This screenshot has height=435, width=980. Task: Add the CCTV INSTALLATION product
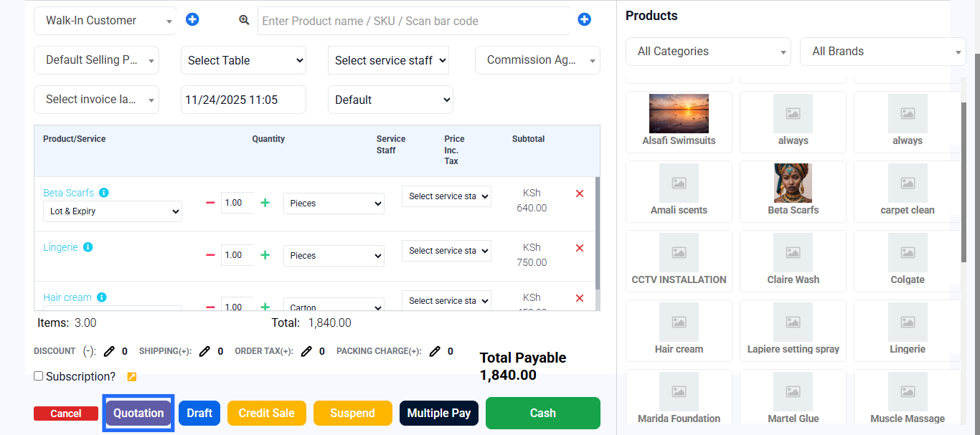(x=679, y=261)
